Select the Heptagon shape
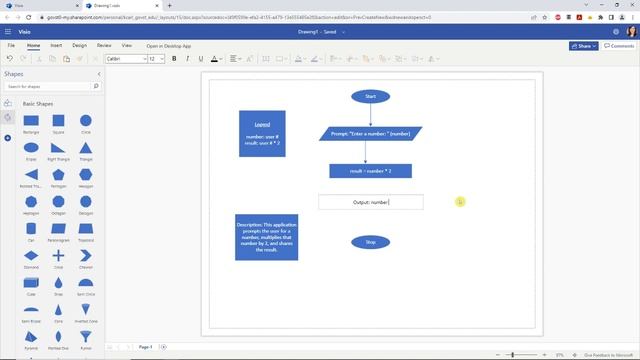640x360 pixels. (31, 202)
